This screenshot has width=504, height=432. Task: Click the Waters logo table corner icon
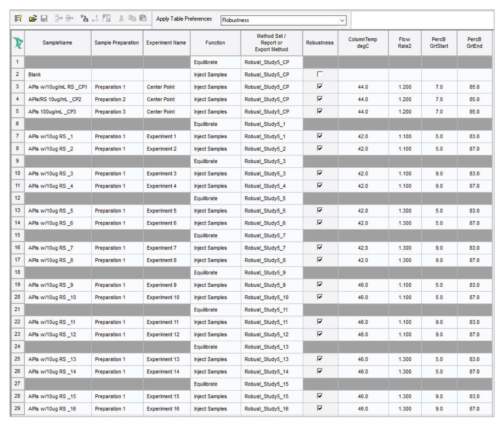click(x=18, y=43)
